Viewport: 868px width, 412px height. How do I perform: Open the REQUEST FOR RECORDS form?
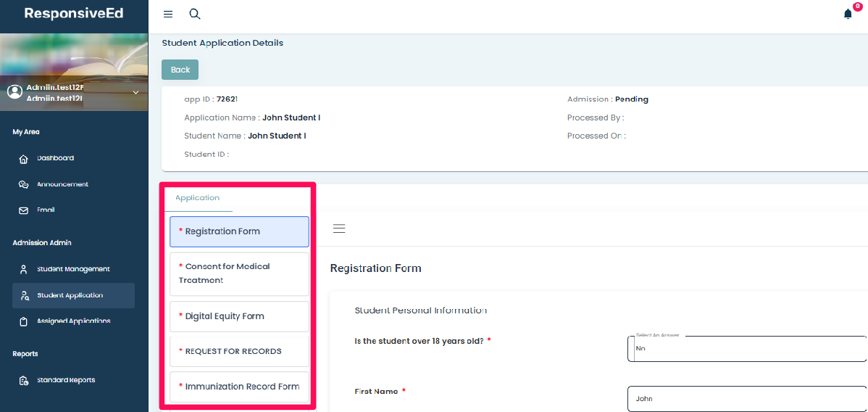point(239,351)
